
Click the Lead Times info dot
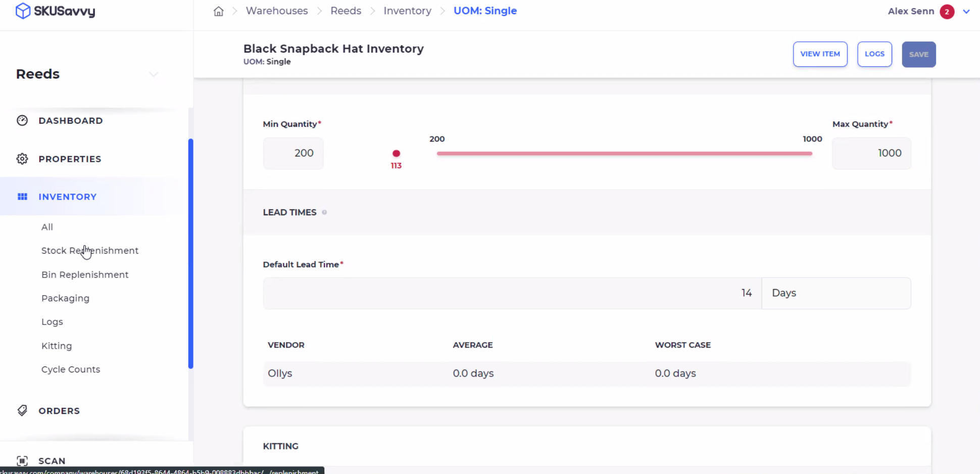point(324,212)
